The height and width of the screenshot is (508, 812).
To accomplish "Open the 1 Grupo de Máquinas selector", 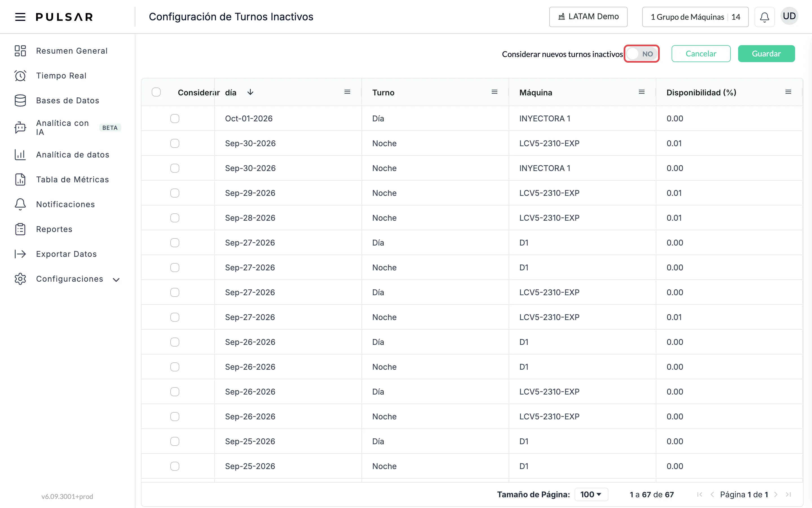I will (x=695, y=17).
